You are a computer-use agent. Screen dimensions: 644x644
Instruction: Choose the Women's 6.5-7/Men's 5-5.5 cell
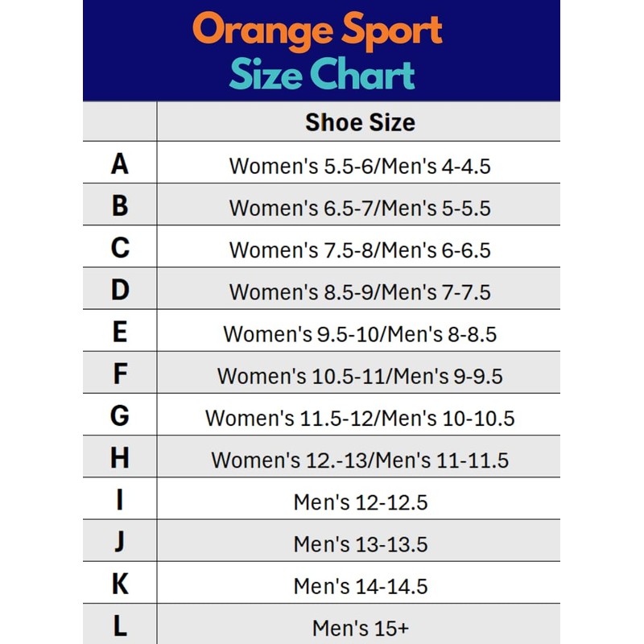click(x=360, y=208)
